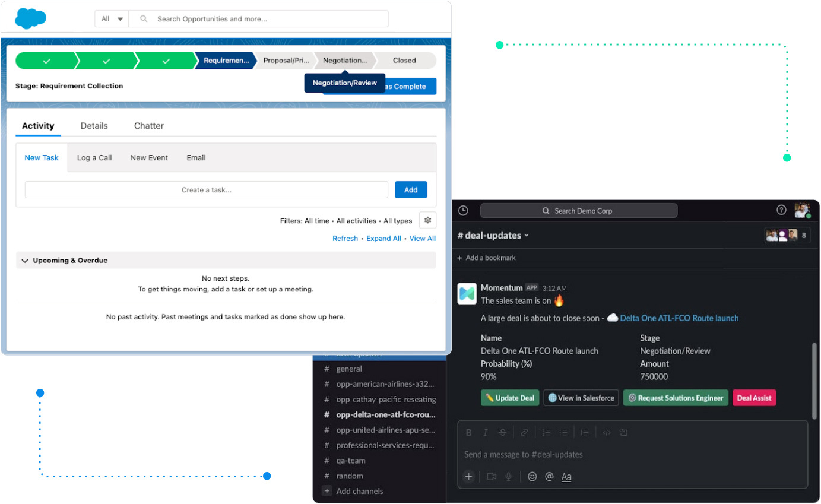Mention someone with the @ icon
Image resolution: width=821 pixels, height=504 pixels.
point(549,476)
